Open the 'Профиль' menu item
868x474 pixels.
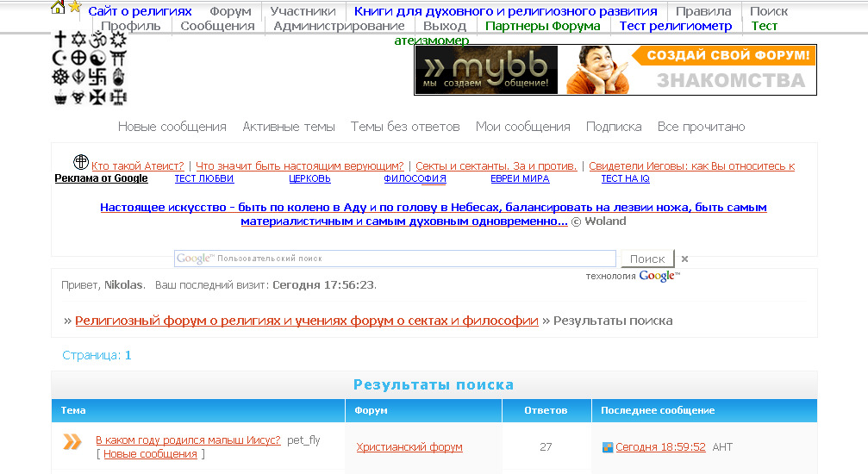(x=131, y=26)
